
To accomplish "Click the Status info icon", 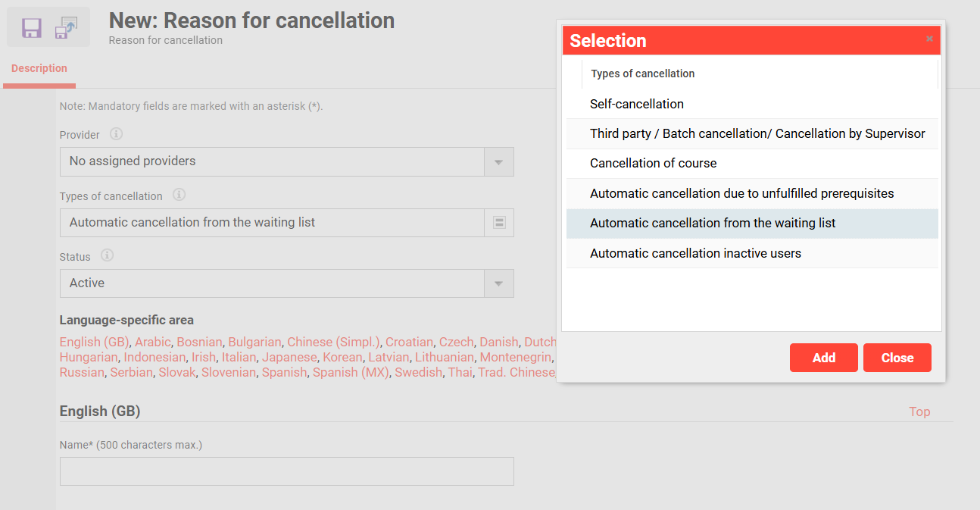I will click(107, 255).
